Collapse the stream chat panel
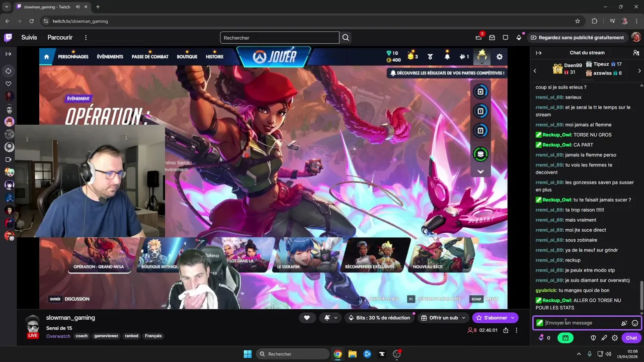Screen dimensions: 644x362 [x=539, y=53]
